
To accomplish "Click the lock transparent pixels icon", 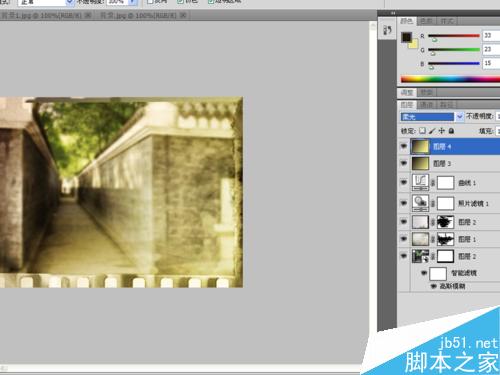I will coord(422,131).
